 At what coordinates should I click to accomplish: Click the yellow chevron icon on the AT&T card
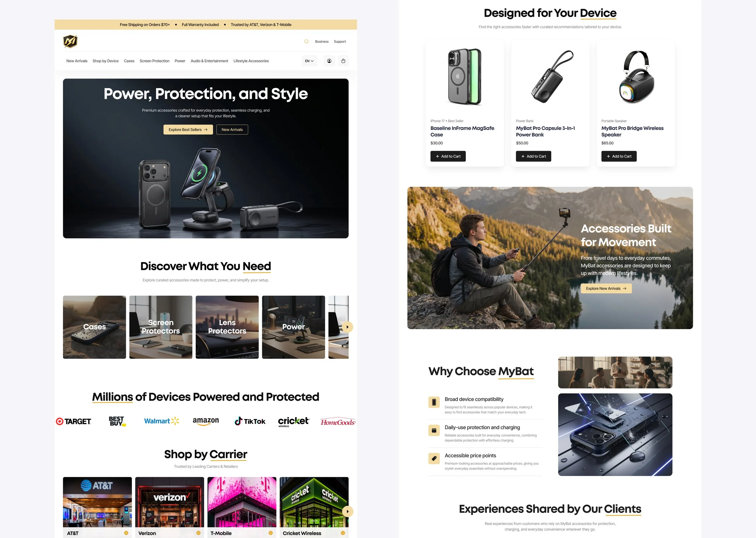(126, 533)
